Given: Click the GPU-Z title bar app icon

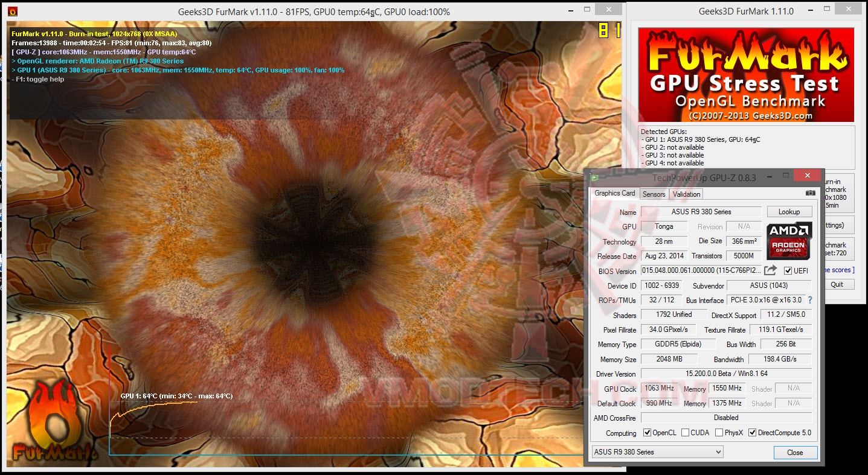Looking at the screenshot, I should pos(595,177).
